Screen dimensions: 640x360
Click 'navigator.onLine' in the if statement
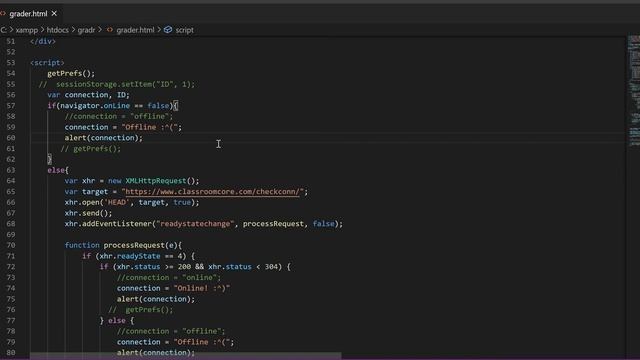click(x=95, y=106)
